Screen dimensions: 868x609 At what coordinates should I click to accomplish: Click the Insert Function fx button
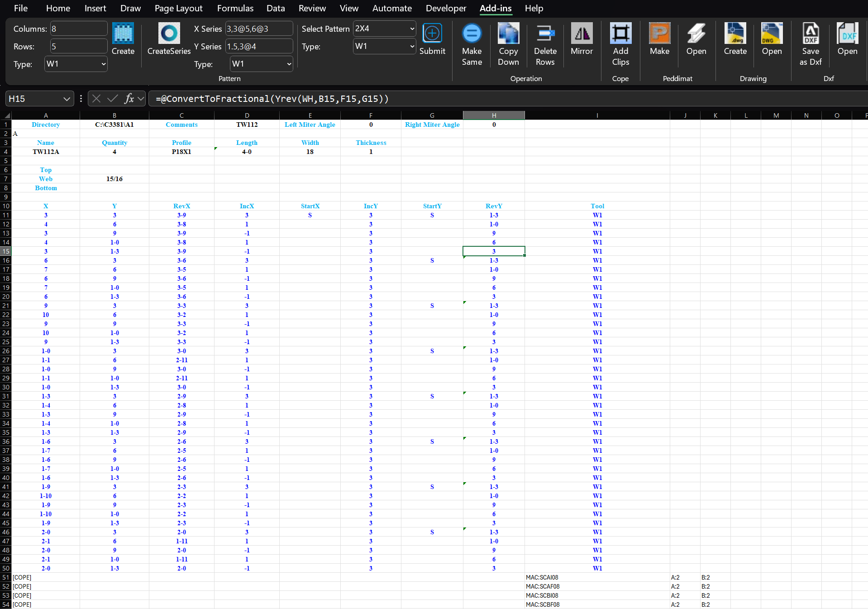[x=129, y=99]
